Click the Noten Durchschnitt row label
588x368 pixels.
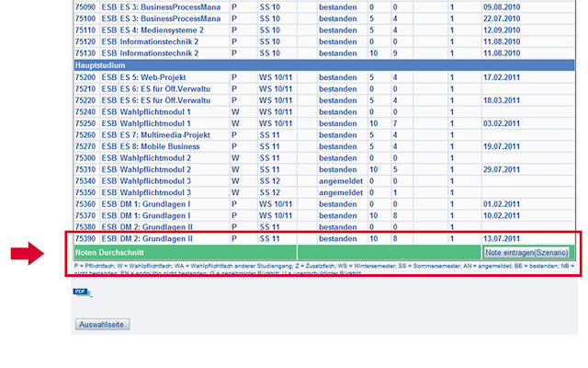[109, 251]
